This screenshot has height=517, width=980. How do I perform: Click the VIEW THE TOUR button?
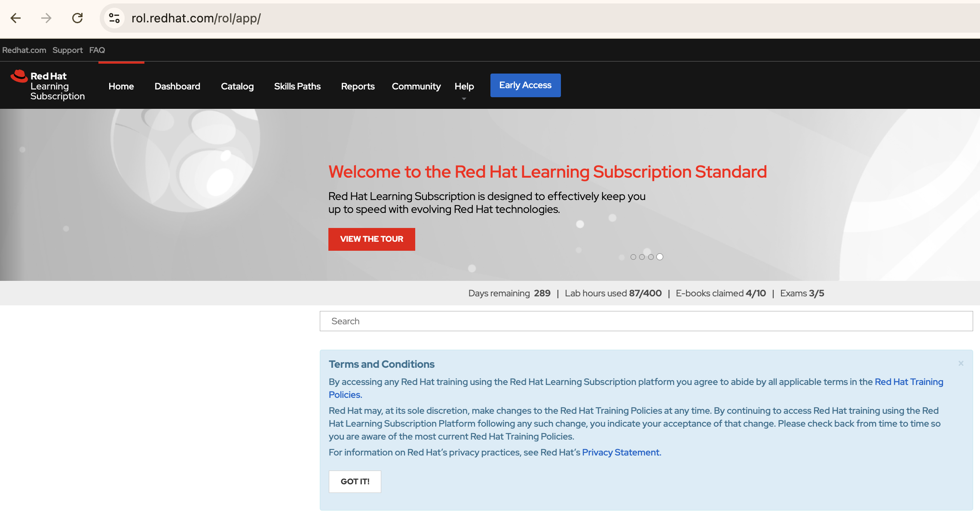tap(371, 239)
